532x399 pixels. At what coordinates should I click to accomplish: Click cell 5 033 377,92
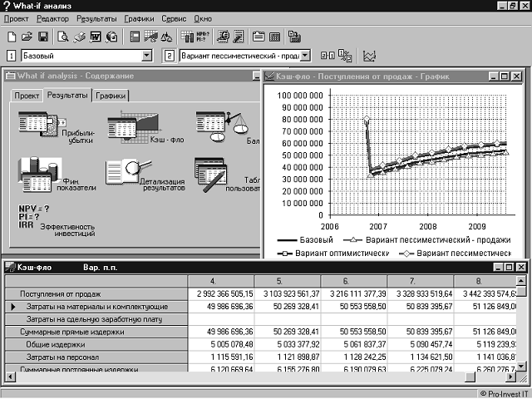click(x=288, y=344)
